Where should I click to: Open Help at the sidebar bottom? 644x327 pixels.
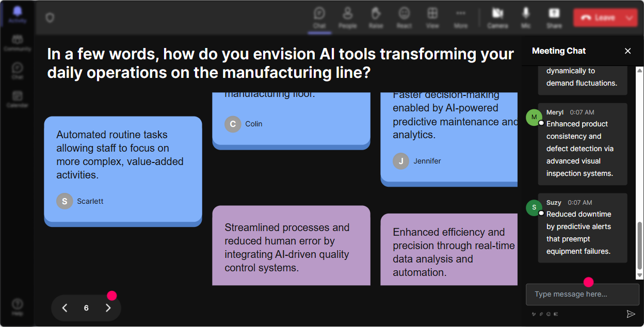click(18, 307)
